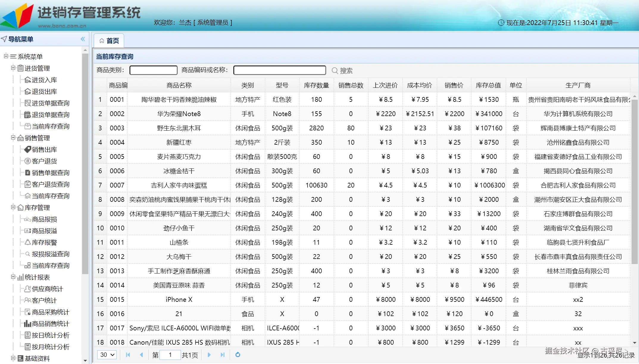Image resolution: width=639 pixels, height=364 pixels.
Task: Collapse the 进货管理 tree node
Action: [x=13, y=68]
